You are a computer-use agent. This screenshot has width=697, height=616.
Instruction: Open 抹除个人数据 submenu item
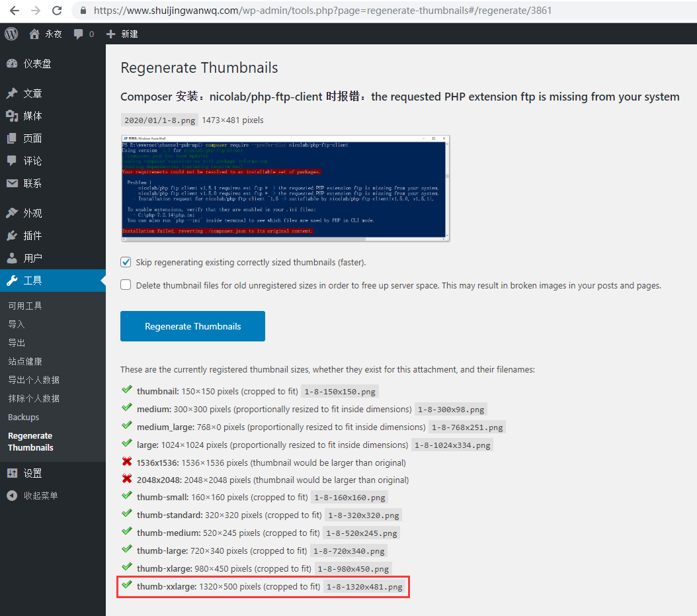34,398
